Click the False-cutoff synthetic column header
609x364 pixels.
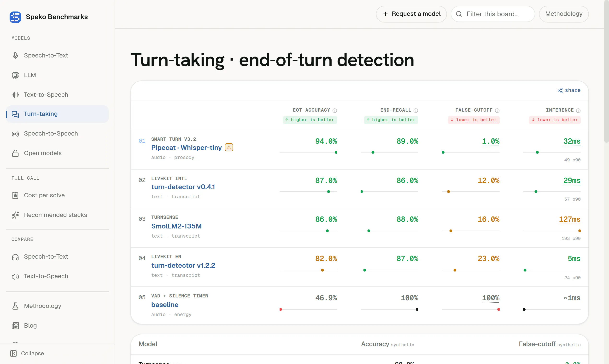pos(550,344)
